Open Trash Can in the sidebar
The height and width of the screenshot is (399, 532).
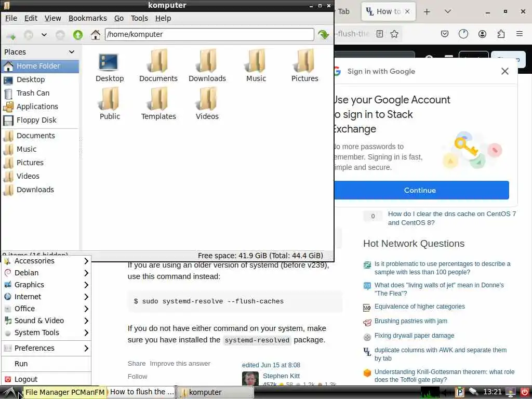pyautogui.click(x=40, y=94)
